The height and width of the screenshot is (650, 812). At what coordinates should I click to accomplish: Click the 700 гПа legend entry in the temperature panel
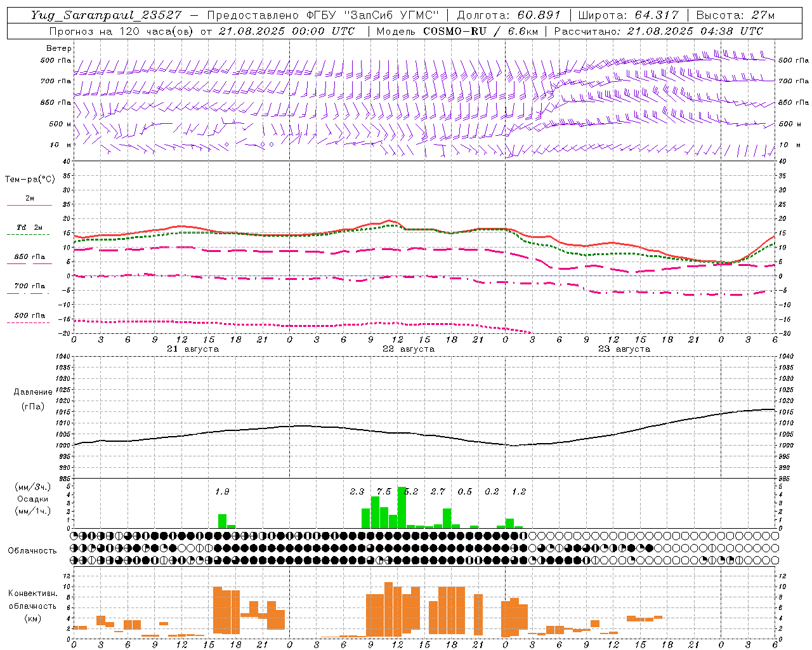[30, 286]
